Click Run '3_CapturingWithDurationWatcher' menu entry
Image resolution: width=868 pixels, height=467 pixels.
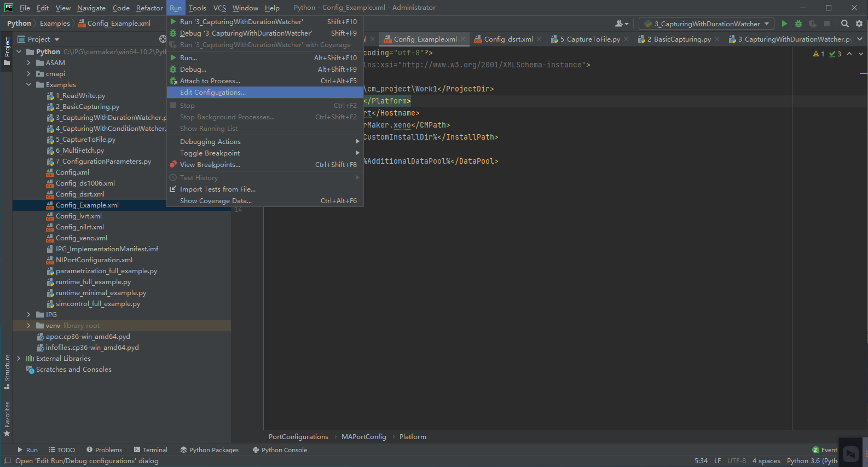(x=265, y=22)
